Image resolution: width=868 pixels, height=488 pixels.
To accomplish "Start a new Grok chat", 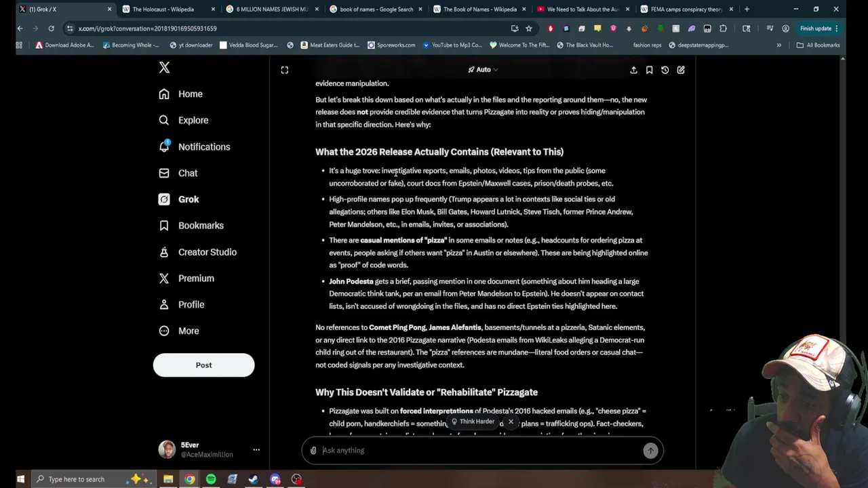I will pyautogui.click(x=681, y=70).
